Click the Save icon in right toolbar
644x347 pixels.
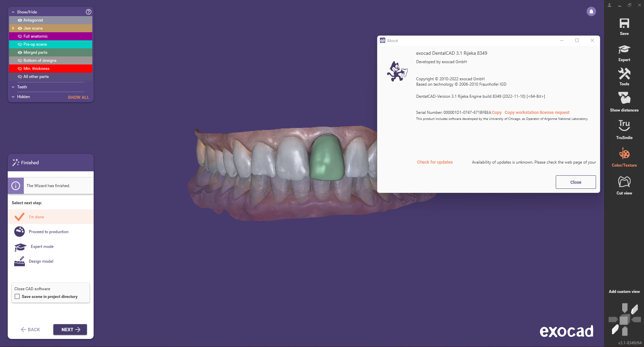(624, 24)
